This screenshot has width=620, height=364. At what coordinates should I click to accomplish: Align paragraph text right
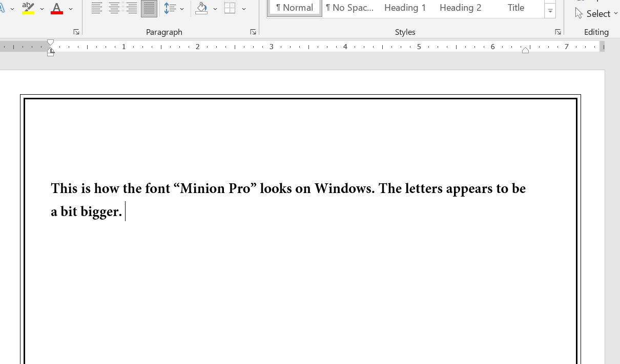point(132,8)
